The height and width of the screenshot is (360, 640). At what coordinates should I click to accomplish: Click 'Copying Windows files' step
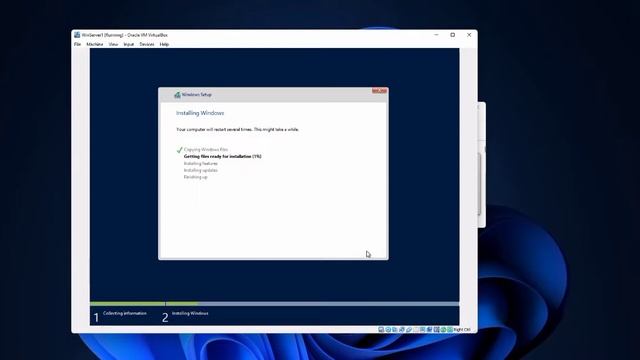point(206,150)
